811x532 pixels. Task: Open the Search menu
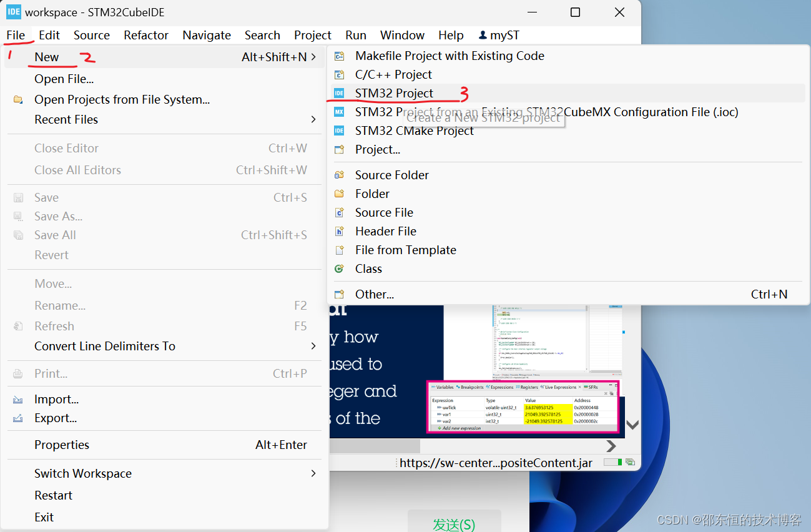click(x=262, y=35)
